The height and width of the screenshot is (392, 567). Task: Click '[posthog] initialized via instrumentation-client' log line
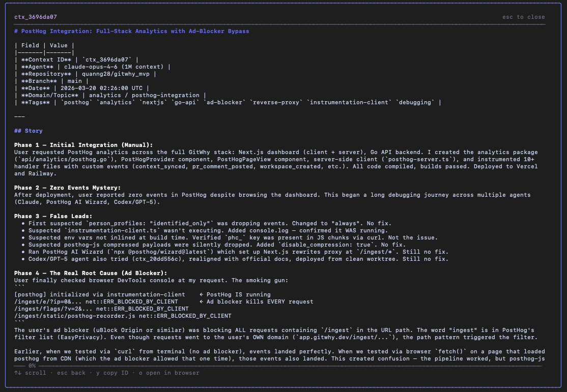99,294
